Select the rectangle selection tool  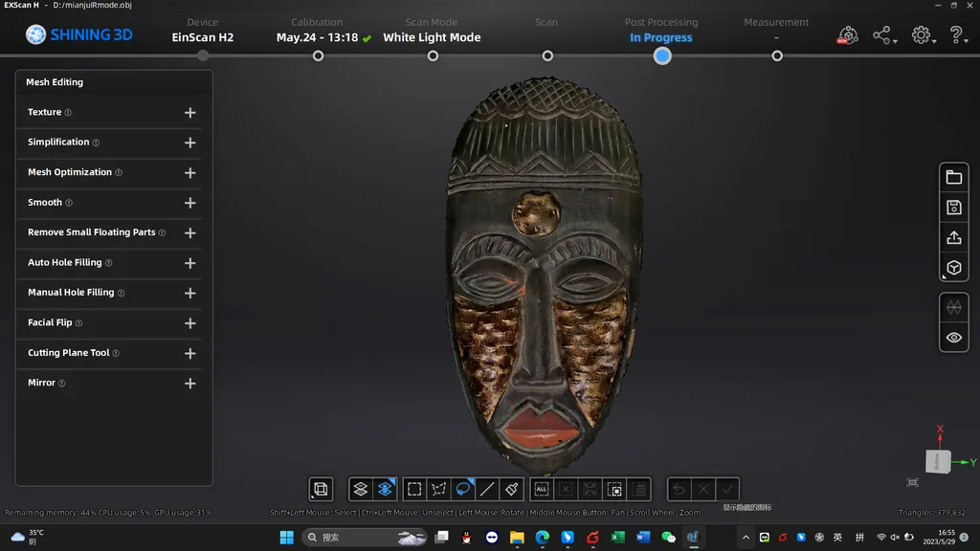click(414, 489)
